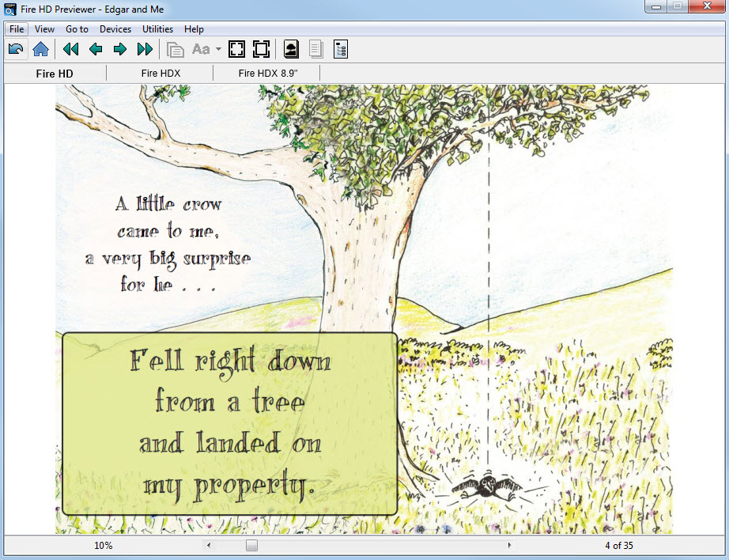Advance to next page using right arrow

120,49
